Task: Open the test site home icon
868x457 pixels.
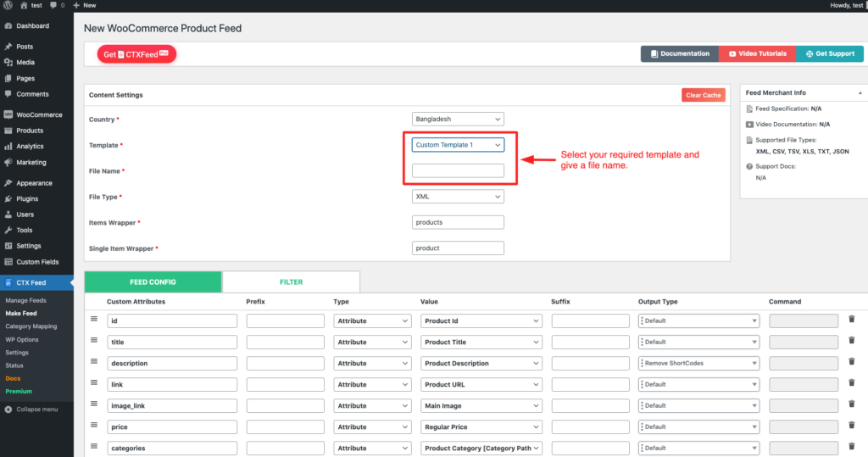Action: coord(24,5)
